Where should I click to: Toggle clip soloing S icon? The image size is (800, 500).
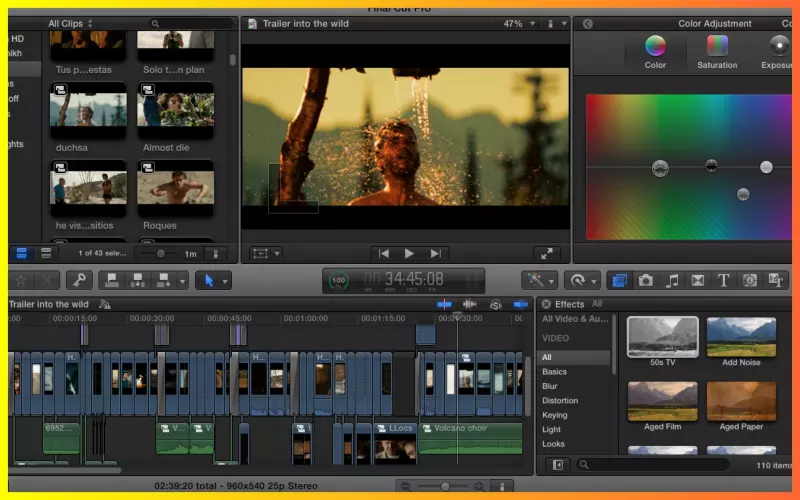coord(495,305)
